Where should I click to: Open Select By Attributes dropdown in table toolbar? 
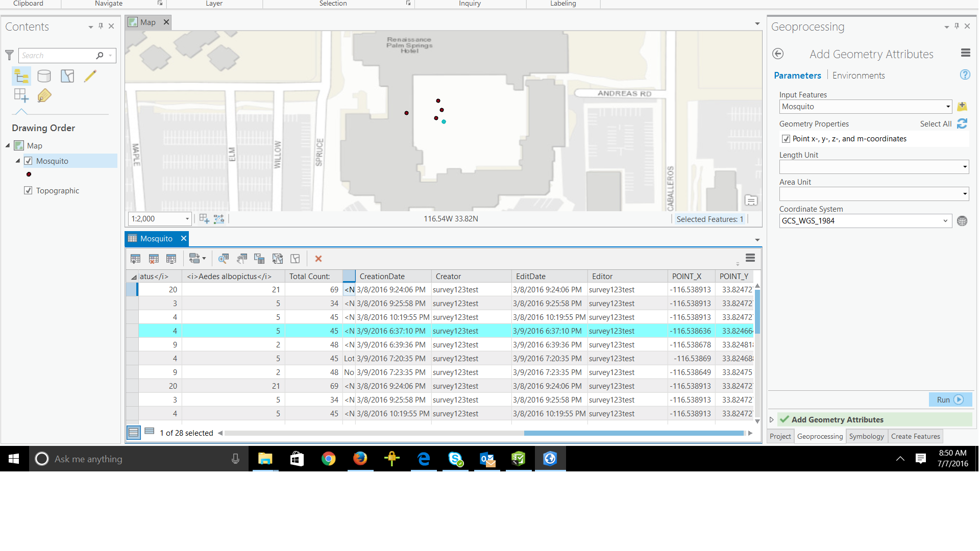(x=198, y=259)
